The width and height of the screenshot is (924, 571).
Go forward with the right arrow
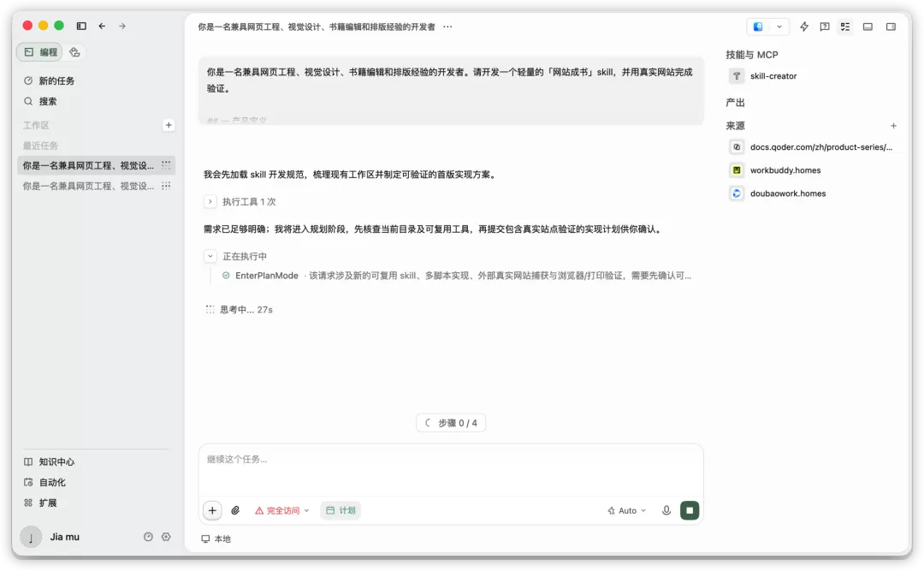pyautogui.click(x=122, y=26)
